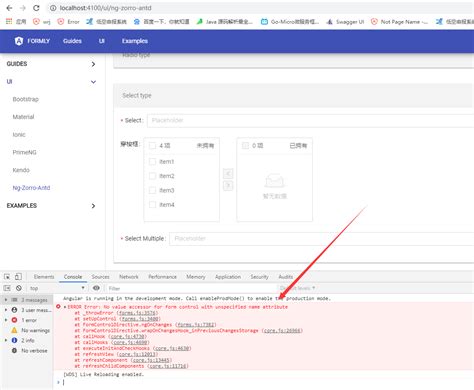Switch to the Sources tab
The height and width of the screenshot is (390, 474).
100,277
